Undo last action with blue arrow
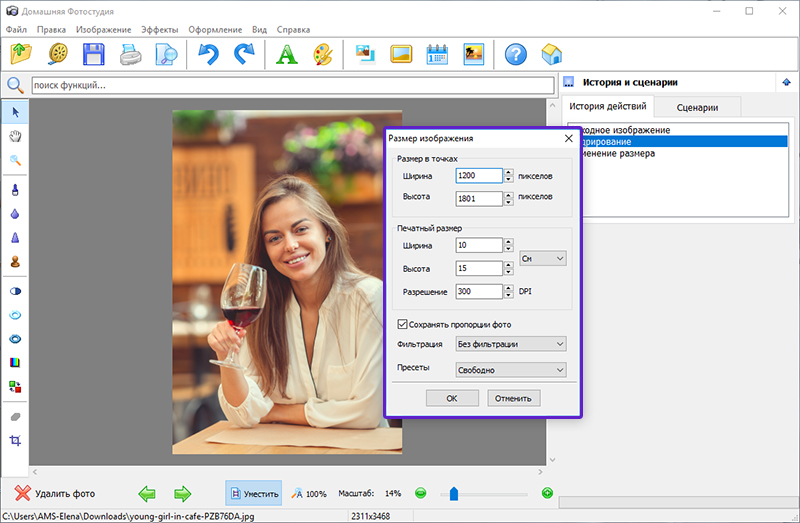Screen dimensions: 800x523 208,54
